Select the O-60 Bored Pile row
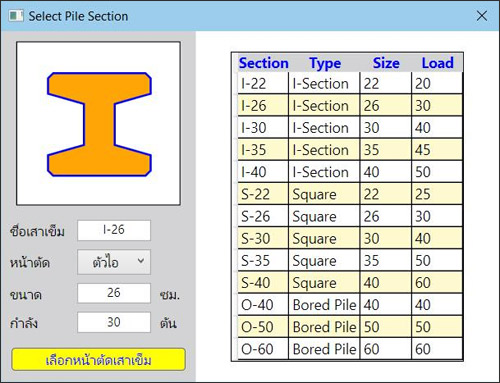 tap(350, 349)
